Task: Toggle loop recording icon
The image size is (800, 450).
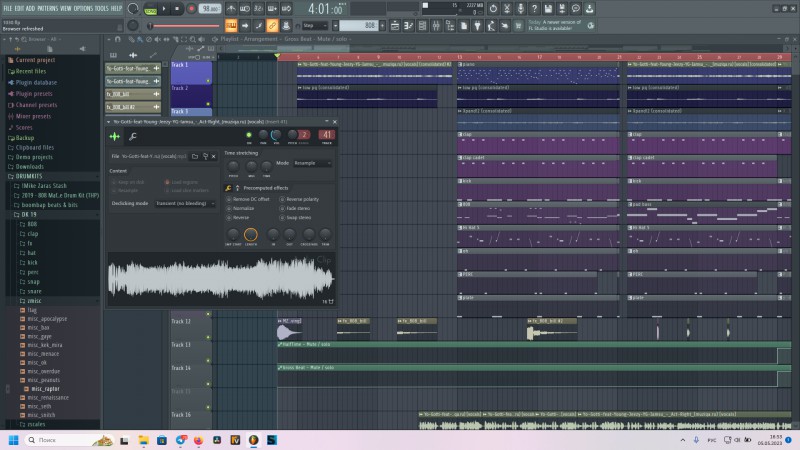Action: click(286, 9)
